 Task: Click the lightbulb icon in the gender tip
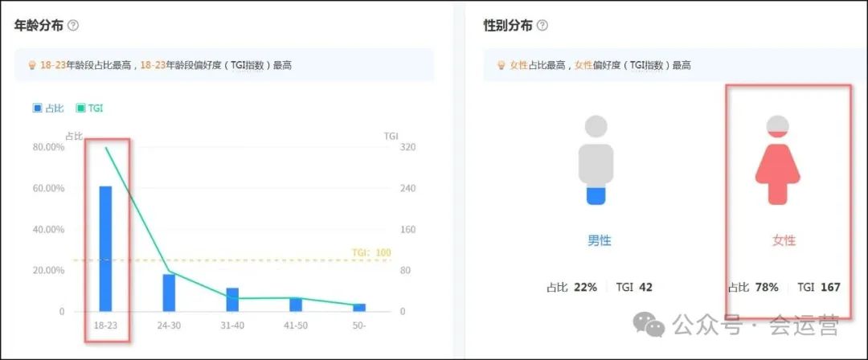(x=502, y=65)
